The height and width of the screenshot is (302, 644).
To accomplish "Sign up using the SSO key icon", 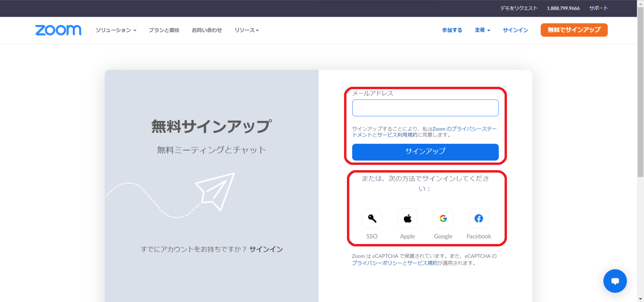I will point(372,219).
